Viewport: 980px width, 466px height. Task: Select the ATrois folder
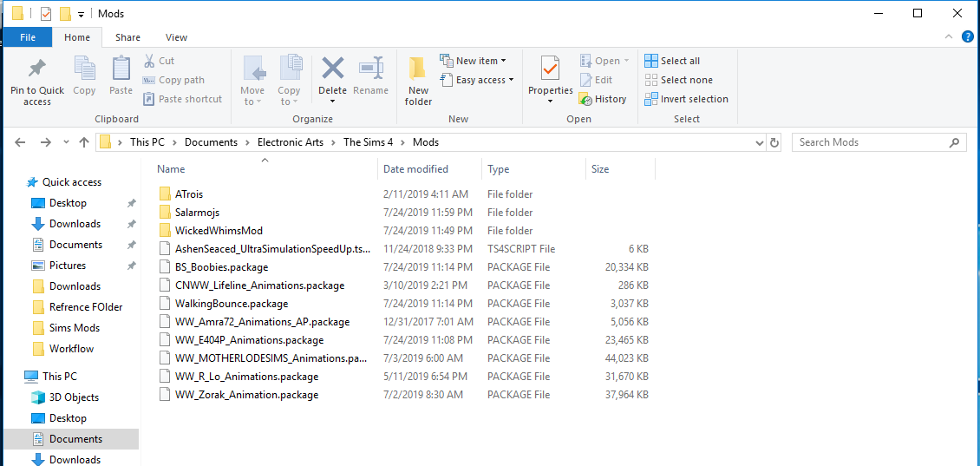tap(189, 194)
